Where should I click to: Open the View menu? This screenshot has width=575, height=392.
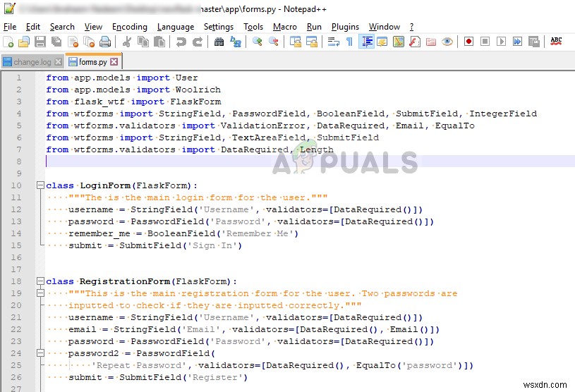click(x=93, y=27)
